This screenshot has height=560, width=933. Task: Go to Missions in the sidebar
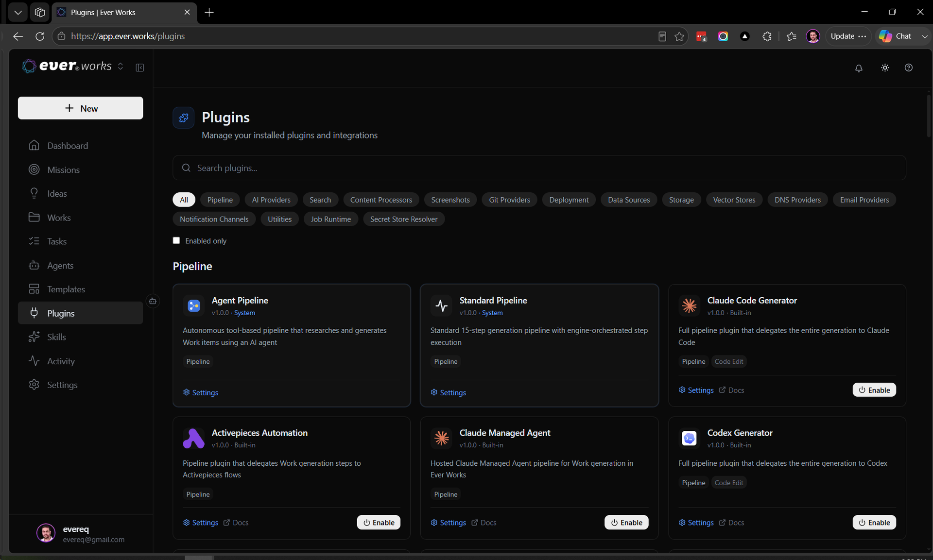[x=81, y=170]
